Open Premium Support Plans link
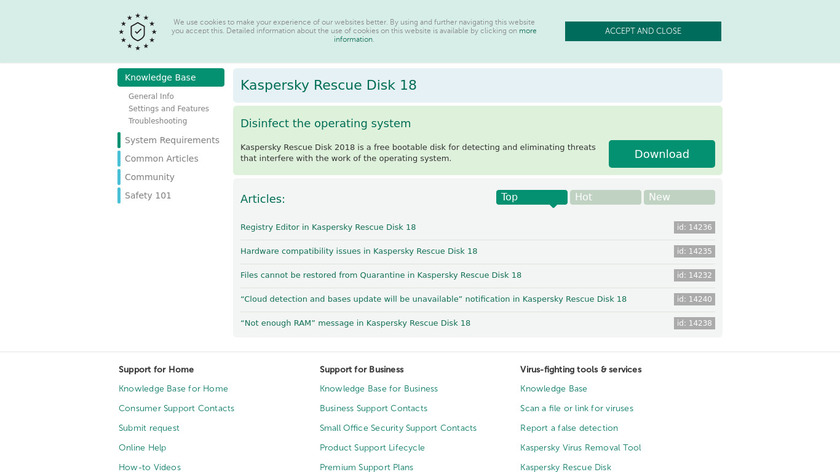 (366, 467)
